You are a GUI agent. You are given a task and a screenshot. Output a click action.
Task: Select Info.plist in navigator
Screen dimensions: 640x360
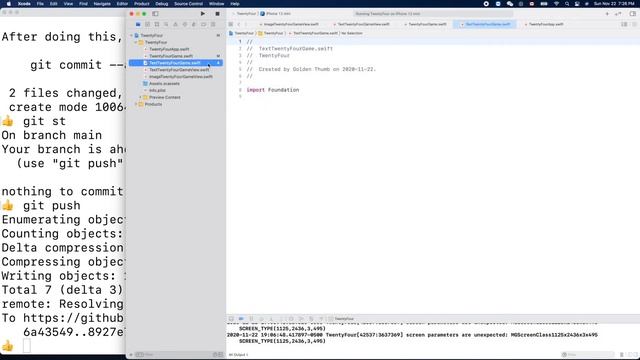click(157, 91)
